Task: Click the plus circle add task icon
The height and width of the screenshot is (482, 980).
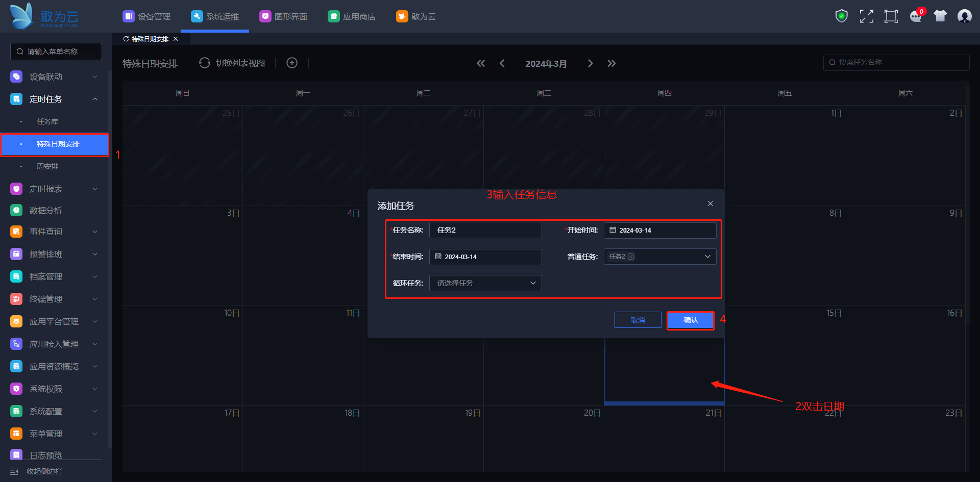Action: (292, 63)
